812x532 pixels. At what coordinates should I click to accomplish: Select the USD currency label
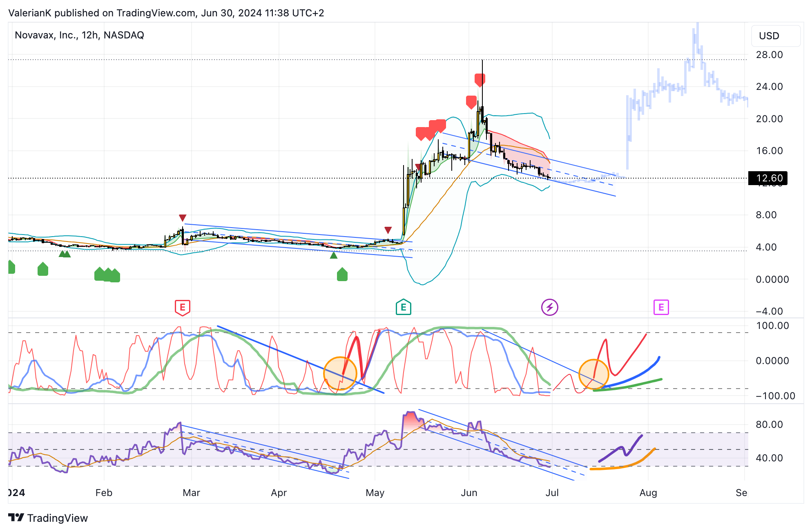tap(769, 36)
